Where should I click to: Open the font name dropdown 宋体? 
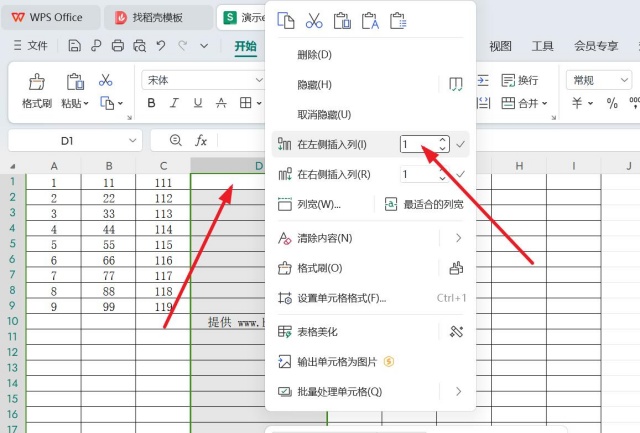259,80
